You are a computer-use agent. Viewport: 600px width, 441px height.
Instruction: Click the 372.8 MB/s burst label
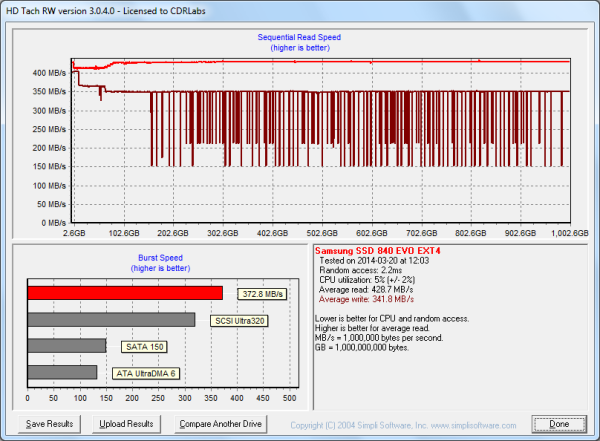(x=262, y=294)
